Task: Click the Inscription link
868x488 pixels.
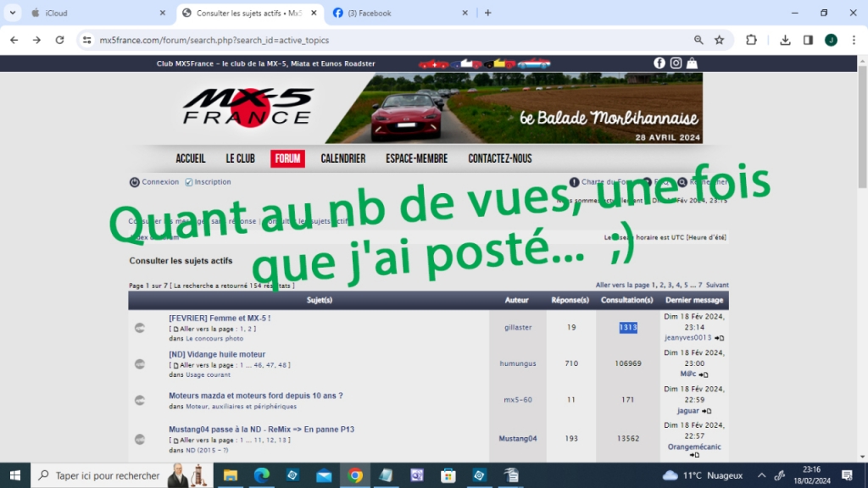Action: (x=213, y=182)
